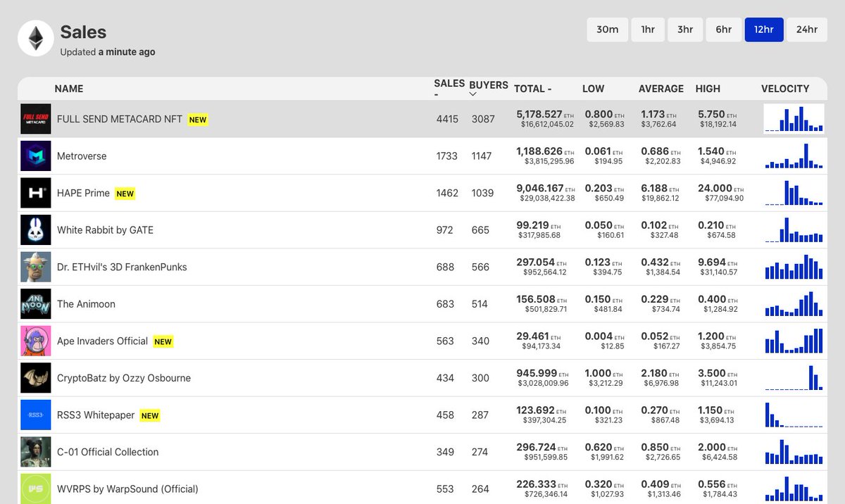Open WVRPS by WarpSound (Official) name link
845x504 pixels.
click(x=127, y=489)
